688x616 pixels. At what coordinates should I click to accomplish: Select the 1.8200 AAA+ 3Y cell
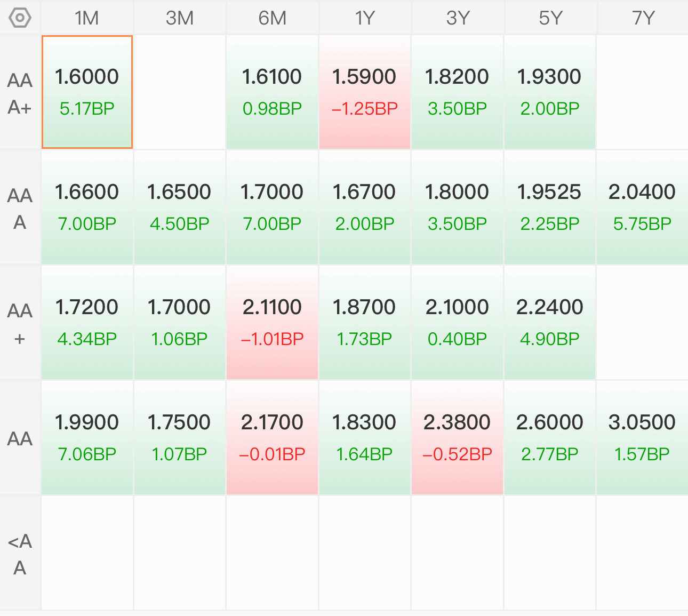457,92
